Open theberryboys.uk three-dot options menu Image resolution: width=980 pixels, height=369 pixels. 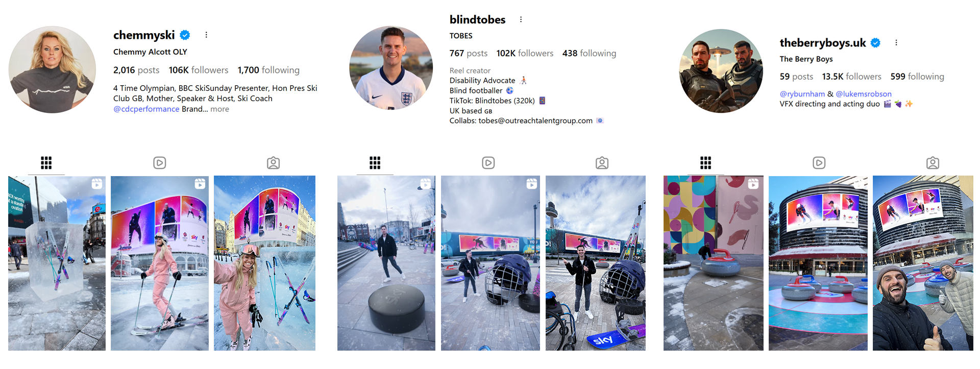point(896,42)
